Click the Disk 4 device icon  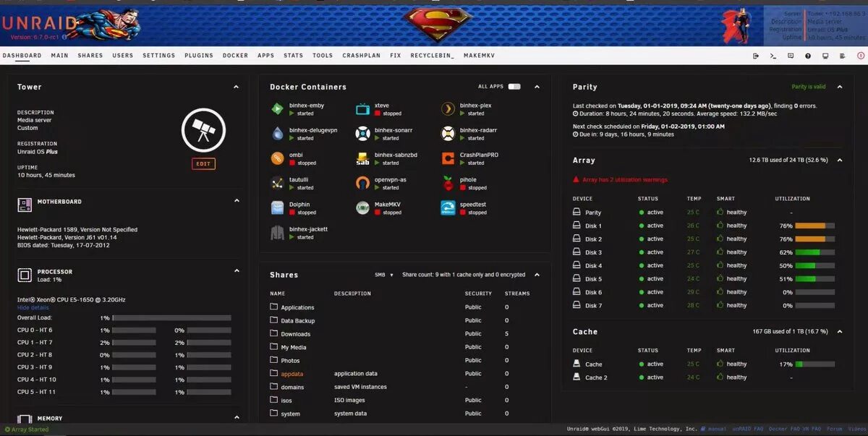pos(577,265)
